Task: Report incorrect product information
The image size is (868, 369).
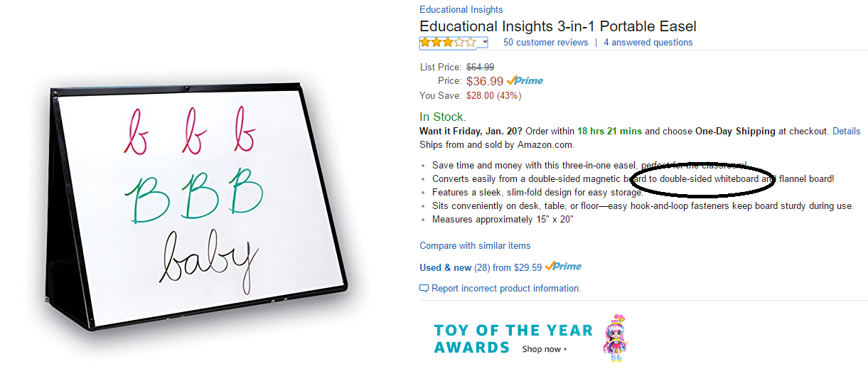Action: pyautogui.click(x=505, y=289)
